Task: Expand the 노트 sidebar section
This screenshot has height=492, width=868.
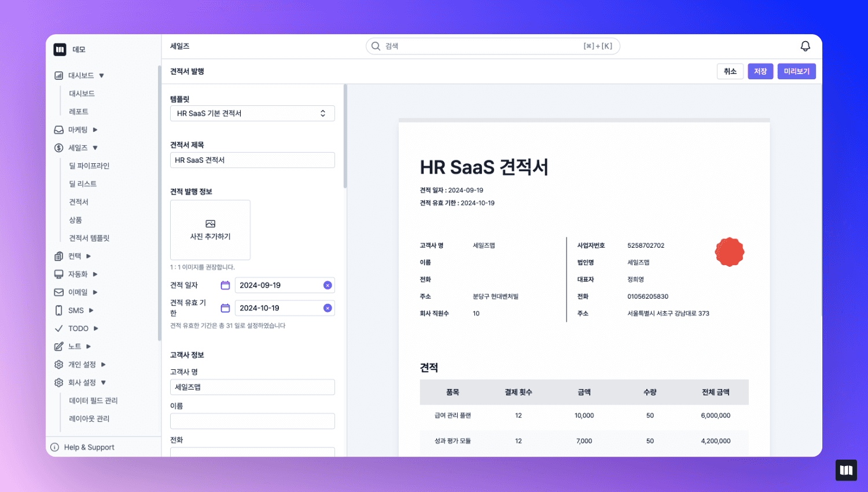Action: coord(89,346)
